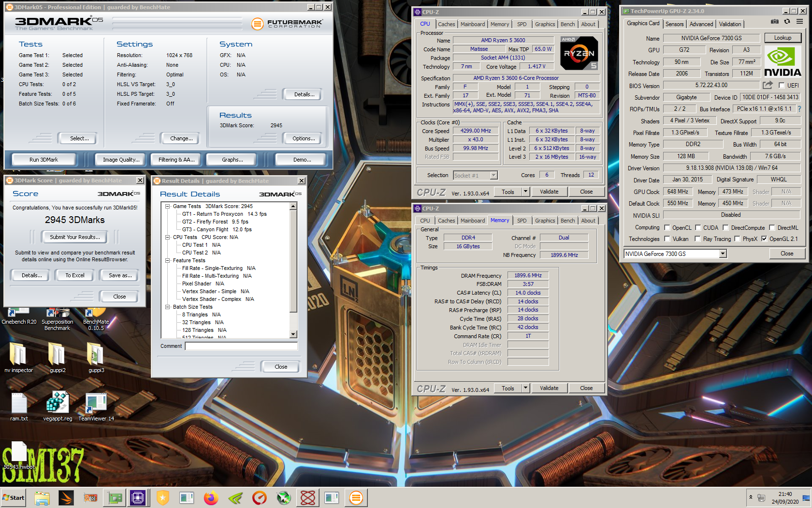The height and width of the screenshot is (508, 812).
Task: Toggle the CUDA checkbox
Action: point(698,228)
